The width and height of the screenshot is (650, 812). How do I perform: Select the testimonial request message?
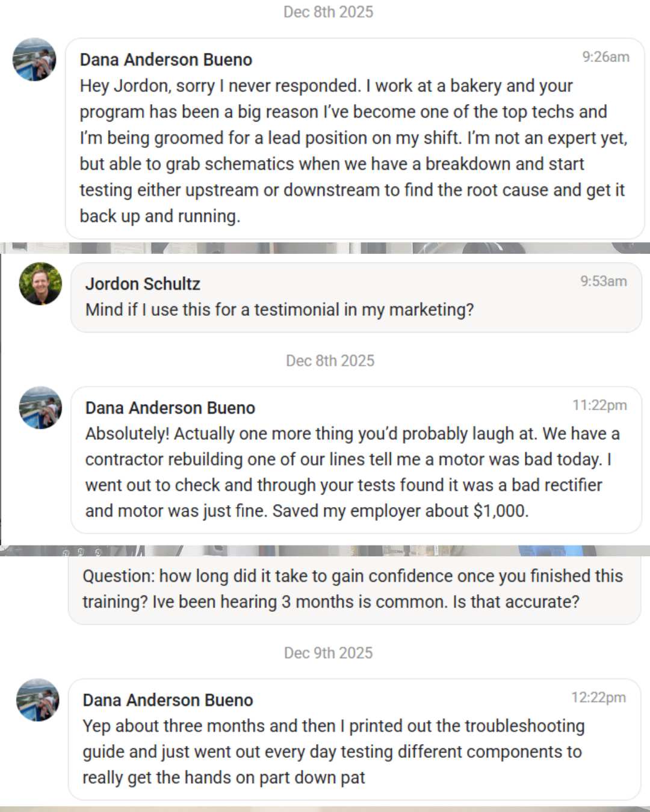[x=280, y=310]
